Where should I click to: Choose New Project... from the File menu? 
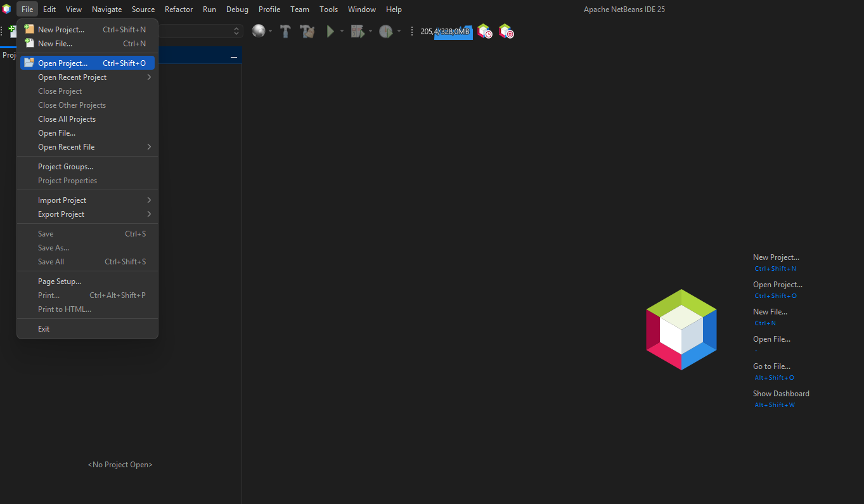tap(87, 30)
